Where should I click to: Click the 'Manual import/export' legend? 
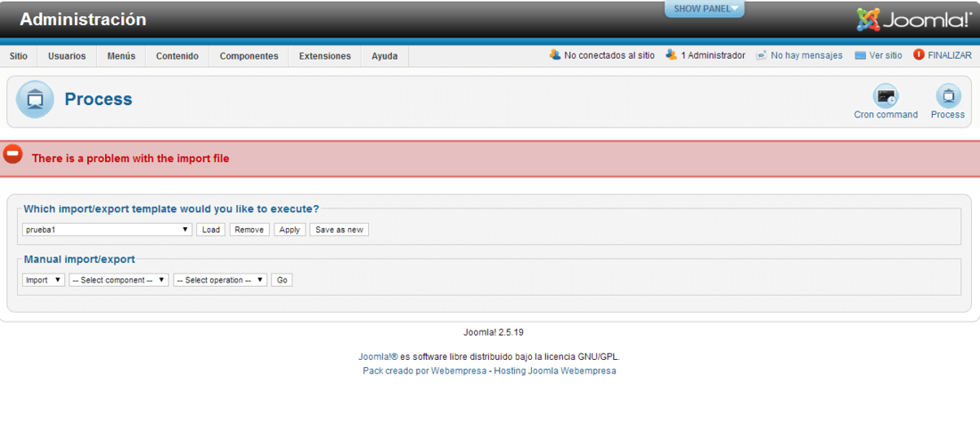pos(79,258)
